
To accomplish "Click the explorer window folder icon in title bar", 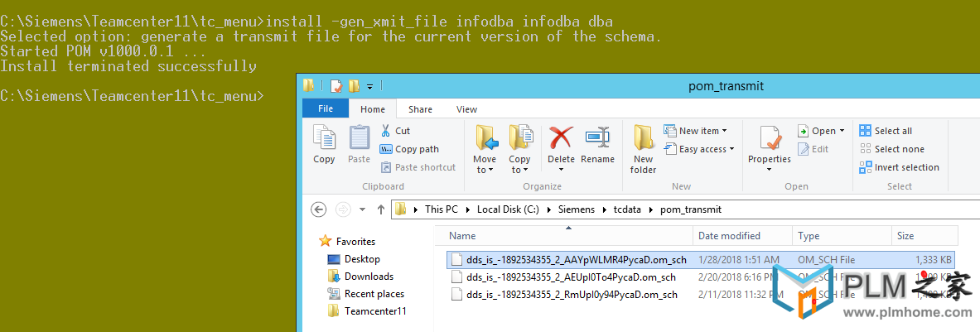I will (x=309, y=85).
